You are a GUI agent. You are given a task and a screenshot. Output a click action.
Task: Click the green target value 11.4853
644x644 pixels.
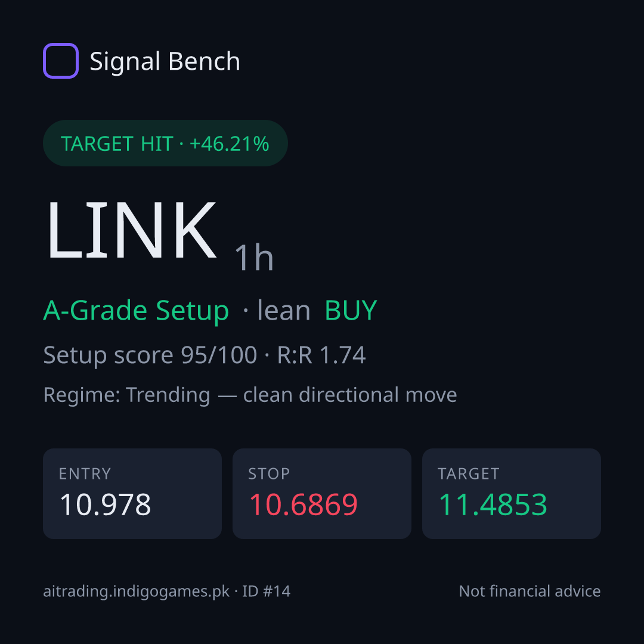493,504
